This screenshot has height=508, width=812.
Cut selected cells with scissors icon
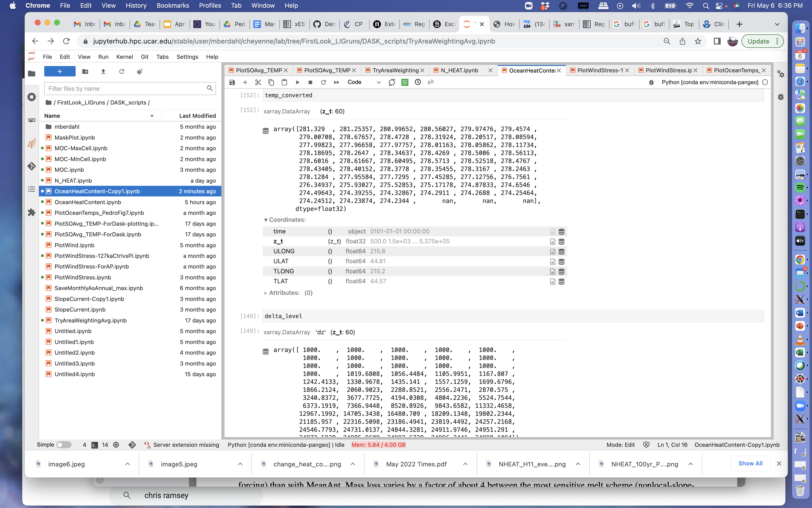pos(258,82)
